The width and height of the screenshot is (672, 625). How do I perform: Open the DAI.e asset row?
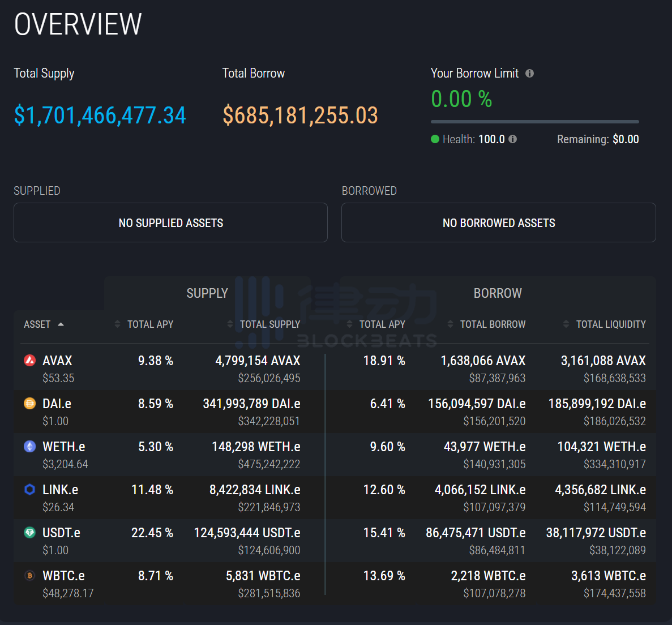335,412
